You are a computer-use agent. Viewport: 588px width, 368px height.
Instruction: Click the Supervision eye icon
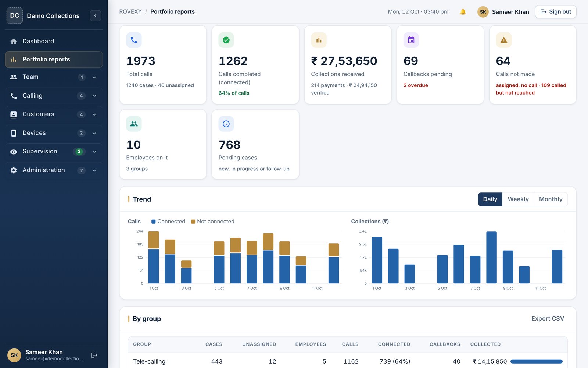tap(14, 152)
